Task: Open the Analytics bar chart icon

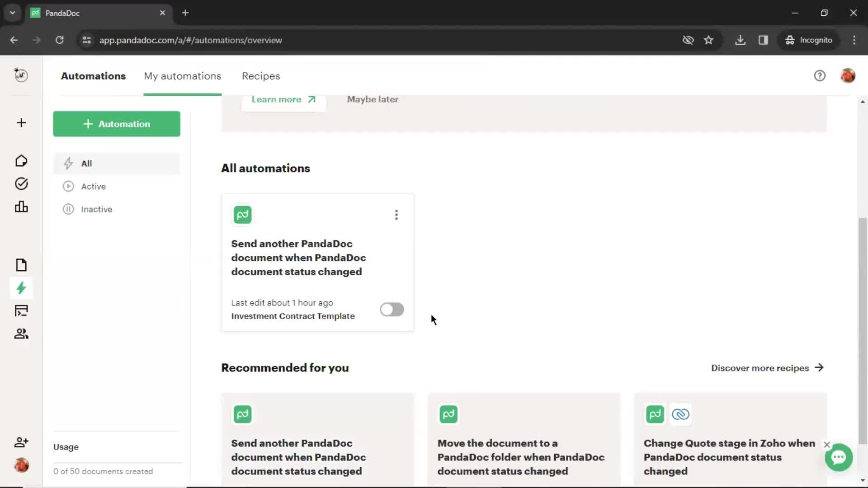Action: [21, 206]
